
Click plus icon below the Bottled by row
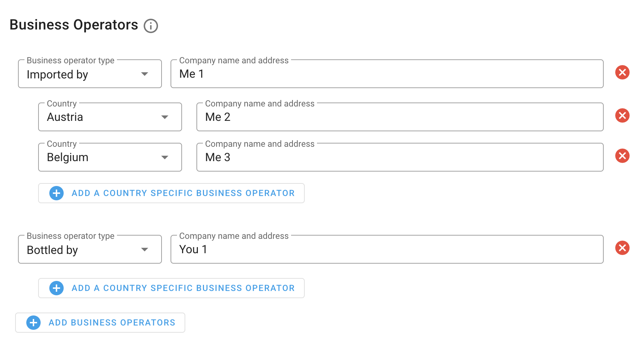click(x=56, y=288)
